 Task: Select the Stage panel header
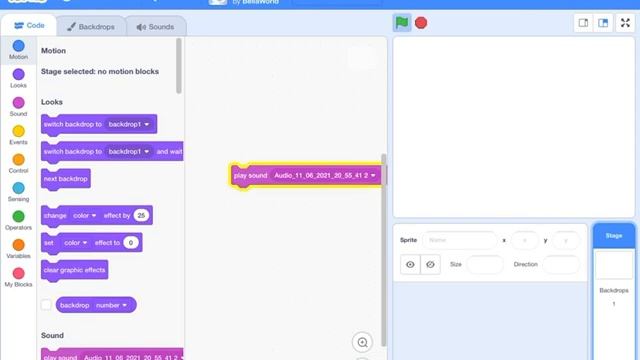(613, 236)
